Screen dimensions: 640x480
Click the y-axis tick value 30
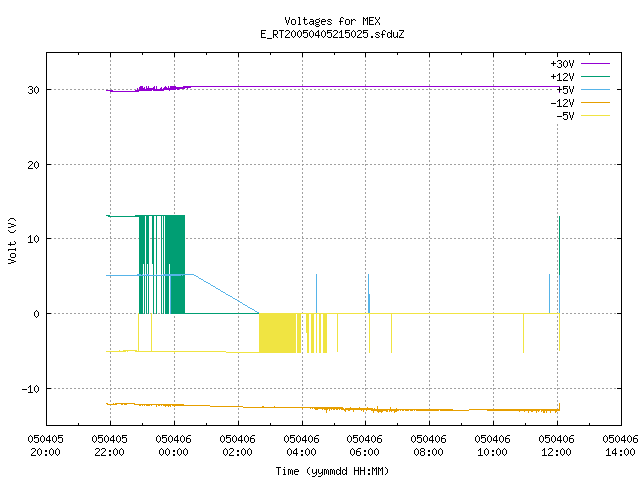[33, 90]
